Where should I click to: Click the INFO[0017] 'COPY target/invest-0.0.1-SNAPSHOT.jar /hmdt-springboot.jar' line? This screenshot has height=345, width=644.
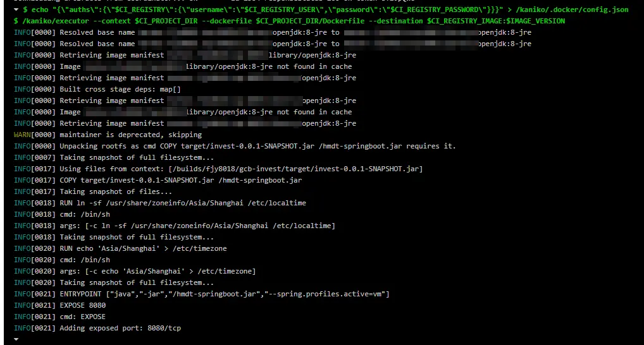pos(158,180)
